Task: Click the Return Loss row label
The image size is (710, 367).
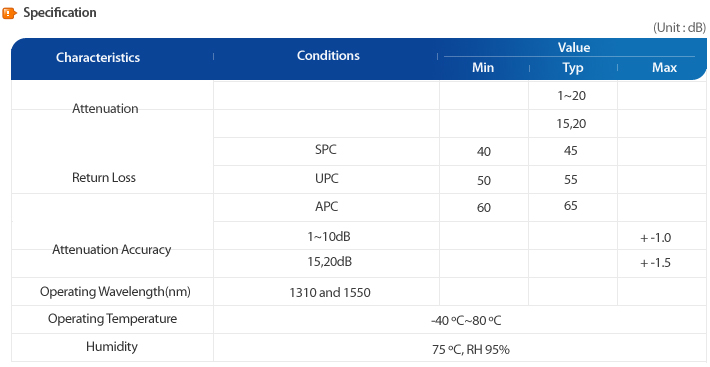Action: pyautogui.click(x=104, y=178)
